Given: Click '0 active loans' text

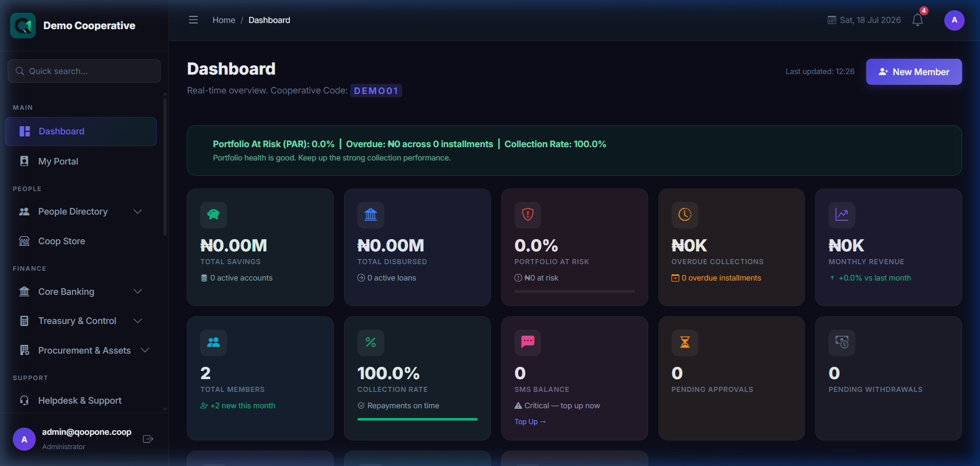Looking at the screenshot, I should point(391,278).
